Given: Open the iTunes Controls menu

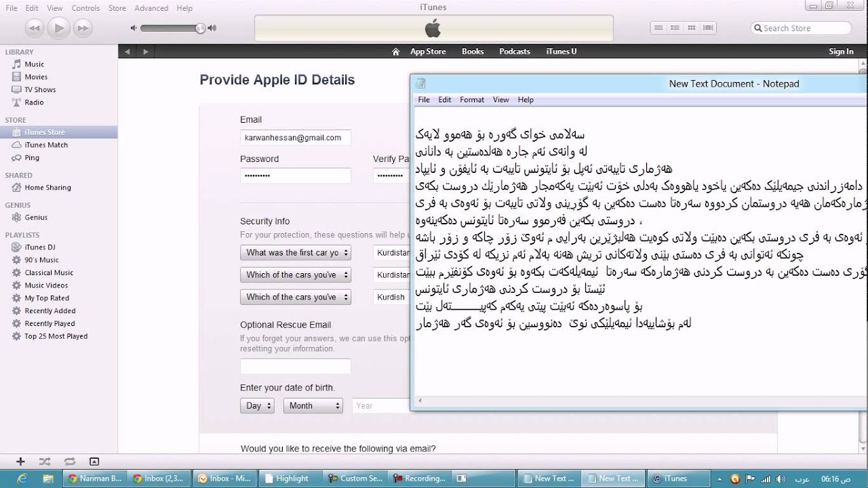Looking at the screenshot, I should point(85,8).
